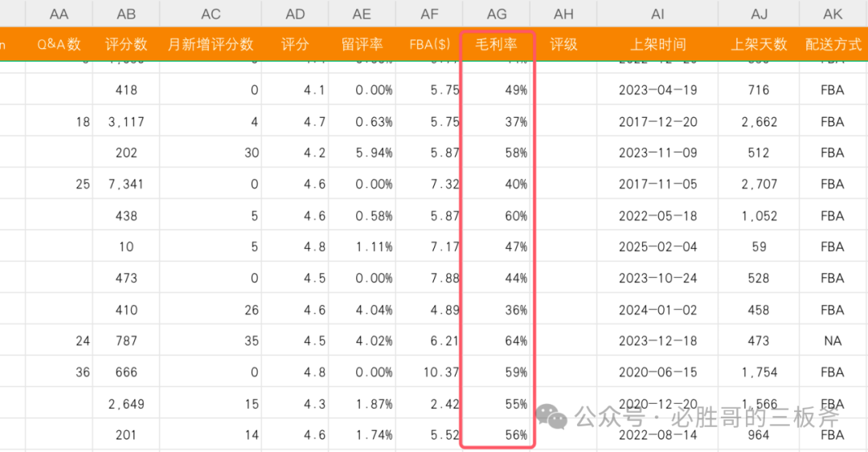Select the cell containing 7,341
The image size is (868, 452).
[x=126, y=184]
